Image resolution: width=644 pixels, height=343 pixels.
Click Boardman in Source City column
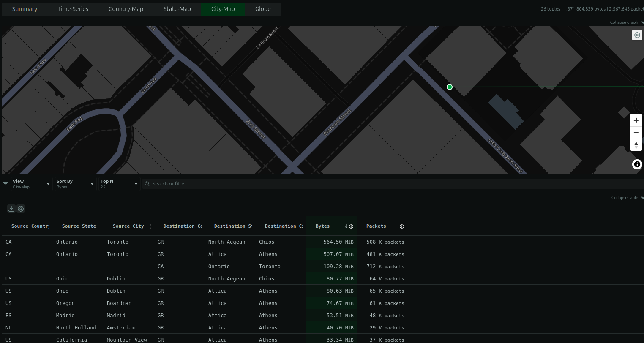point(119,303)
